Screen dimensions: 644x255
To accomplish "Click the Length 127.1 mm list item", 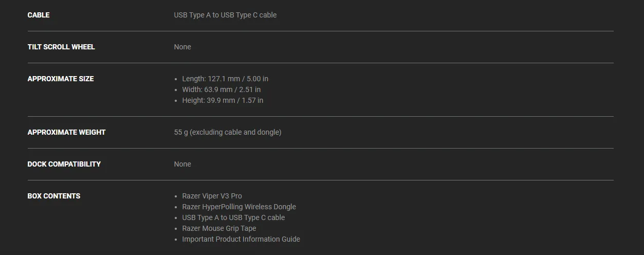I will 225,79.
